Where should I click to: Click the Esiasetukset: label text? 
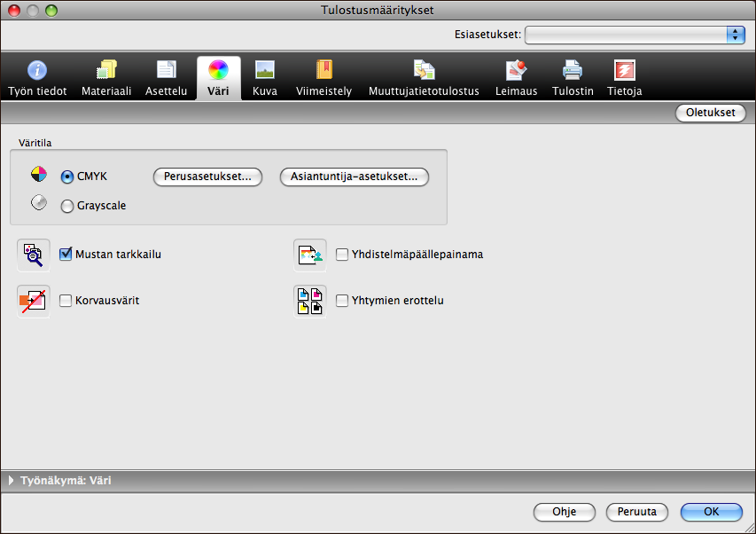click(x=488, y=35)
